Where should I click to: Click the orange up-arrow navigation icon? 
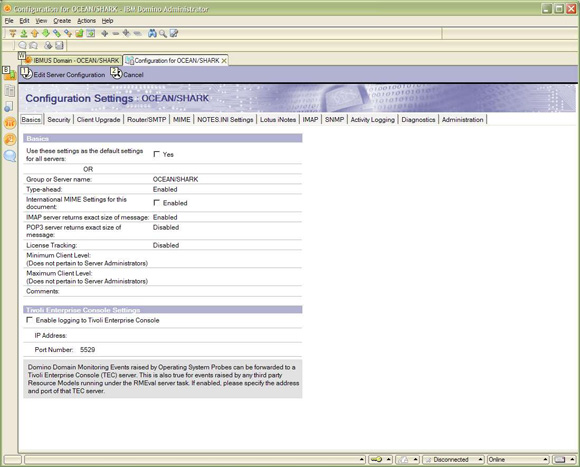point(35,34)
